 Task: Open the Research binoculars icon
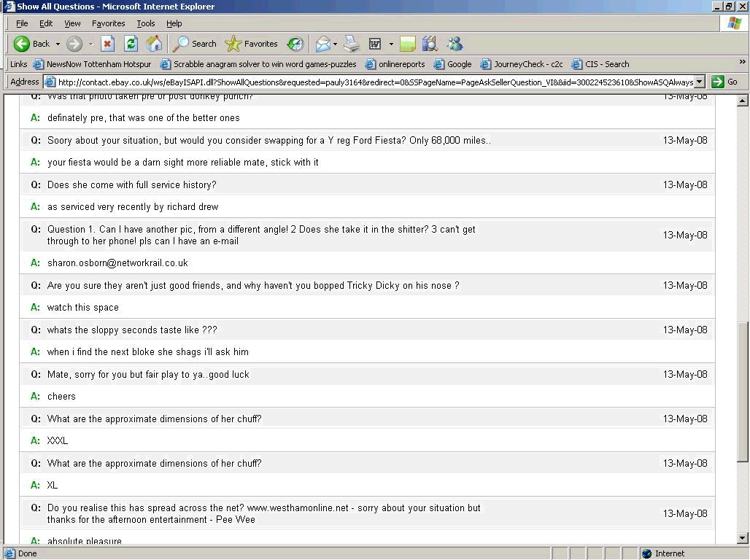pos(430,44)
